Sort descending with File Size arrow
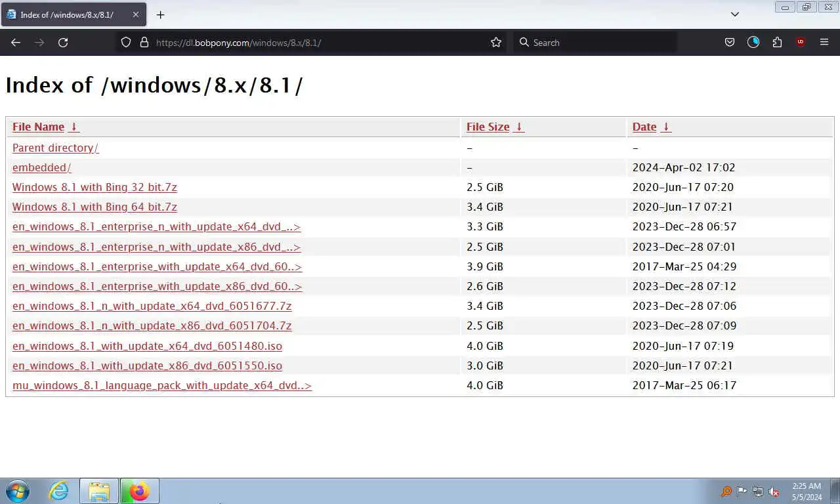The width and height of the screenshot is (840, 504). pyautogui.click(x=518, y=127)
